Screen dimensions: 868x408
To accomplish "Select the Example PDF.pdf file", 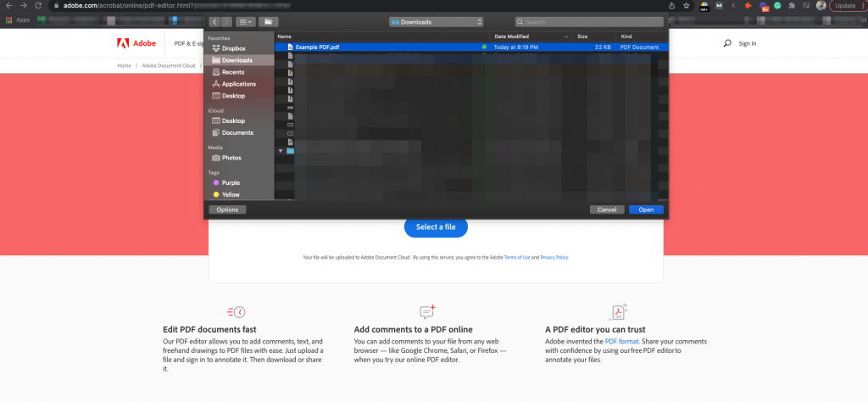I will [471, 47].
